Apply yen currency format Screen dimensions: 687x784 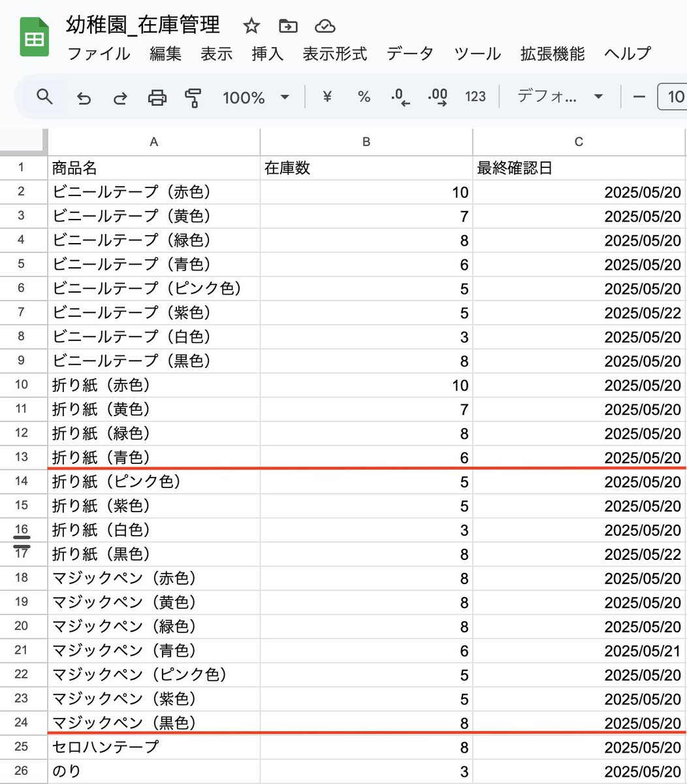328,97
